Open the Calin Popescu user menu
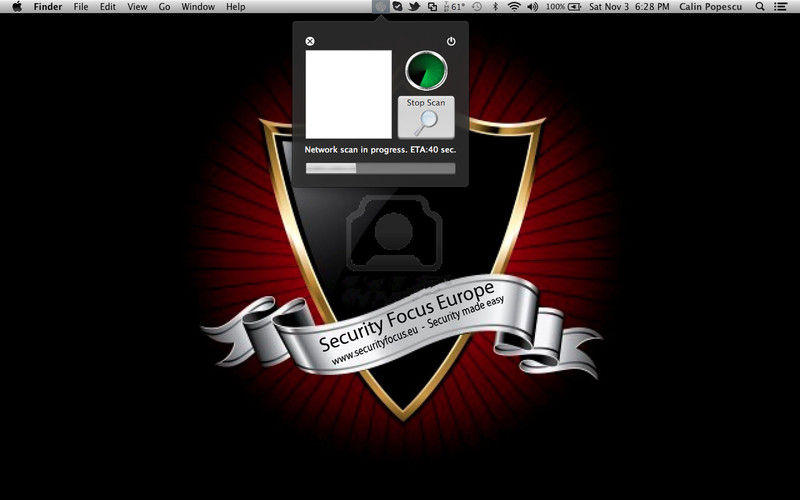800x500 pixels. (711, 7)
